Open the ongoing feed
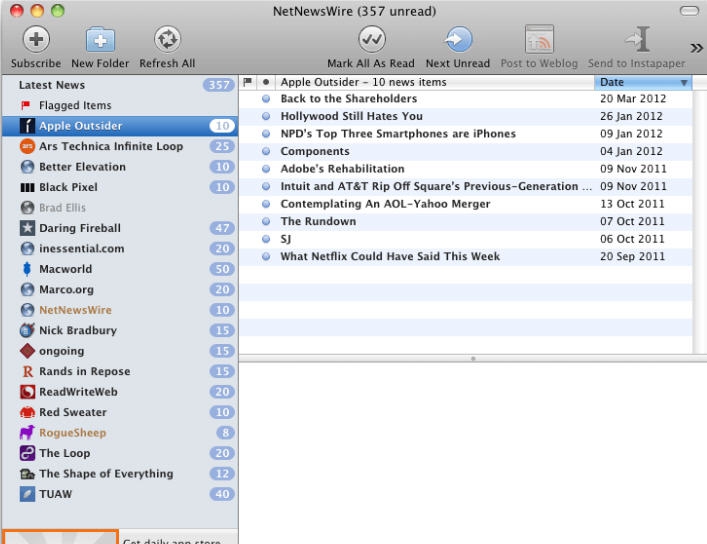The image size is (707, 544). click(x=120, y=351)
